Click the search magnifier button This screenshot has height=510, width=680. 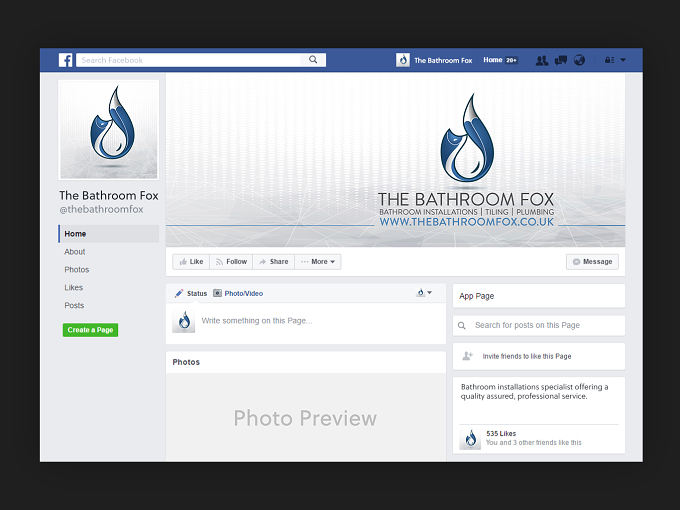click(x=313, y=60)
